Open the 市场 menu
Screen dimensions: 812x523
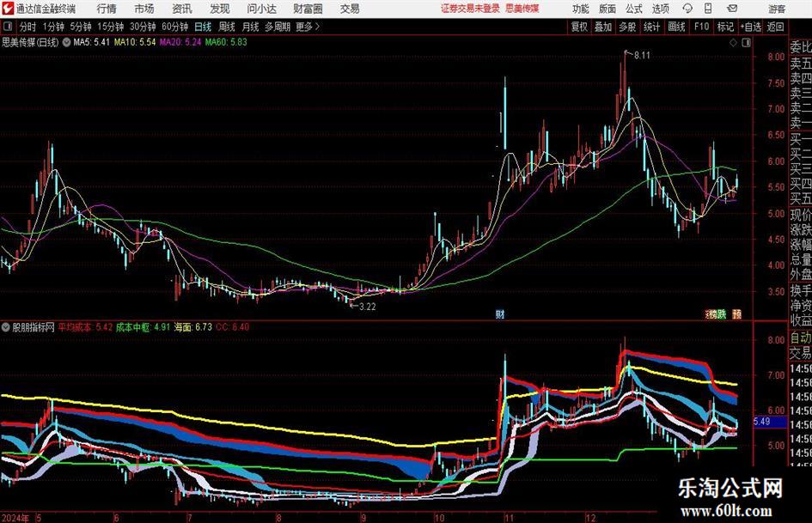tap(144, 9)
